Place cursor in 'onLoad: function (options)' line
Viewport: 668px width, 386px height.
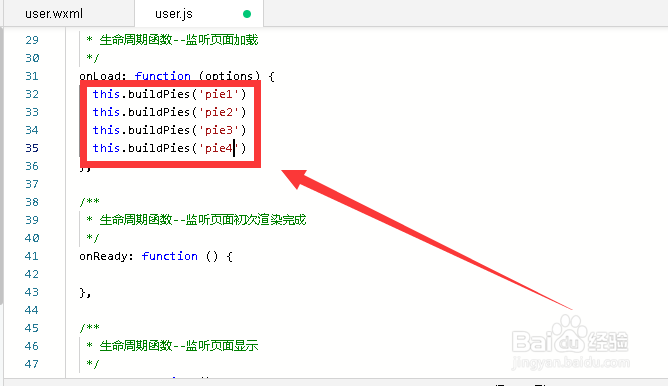click(177, 76)
